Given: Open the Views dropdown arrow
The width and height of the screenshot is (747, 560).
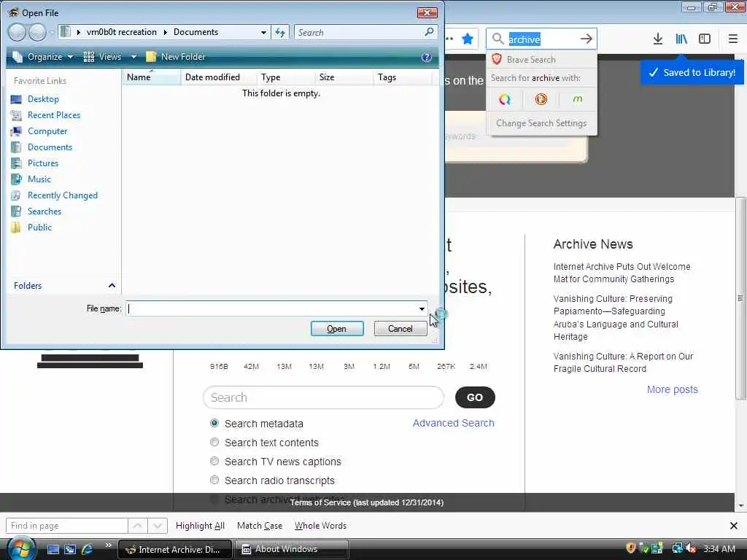Looking at the screenshot, I should click(x=134, y=57).
